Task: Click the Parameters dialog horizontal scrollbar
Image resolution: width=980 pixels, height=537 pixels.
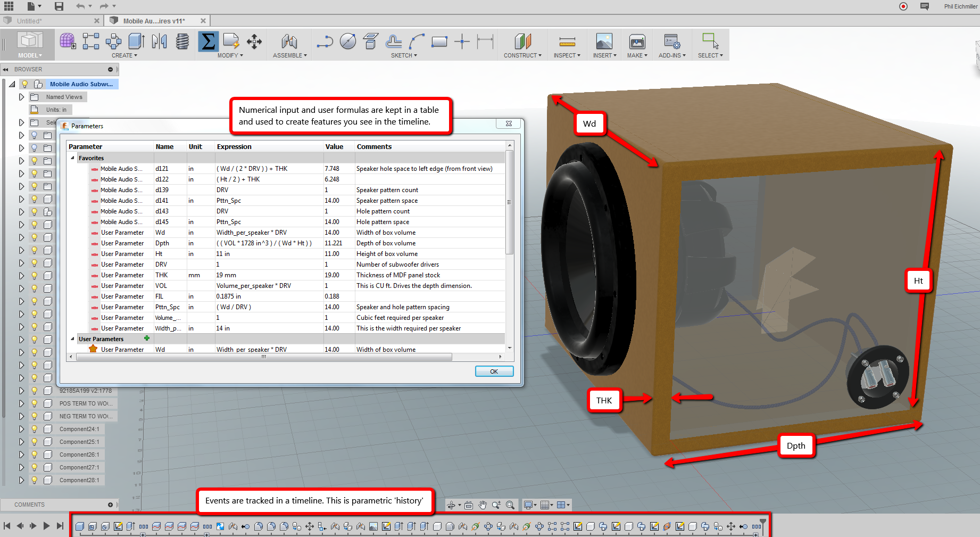Action: (264, 357)
